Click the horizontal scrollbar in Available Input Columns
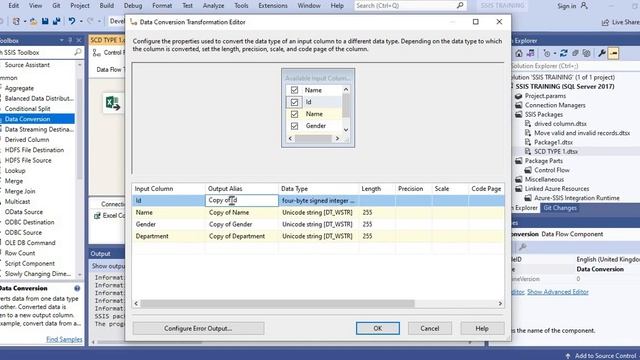640x360 pixels. tap(313, 139)
